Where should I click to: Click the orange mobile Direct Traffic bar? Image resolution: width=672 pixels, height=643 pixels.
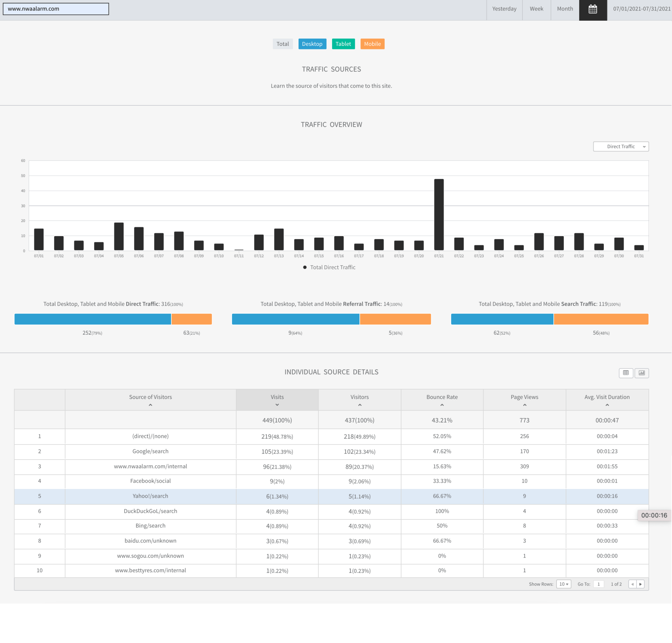coord(191,319)
